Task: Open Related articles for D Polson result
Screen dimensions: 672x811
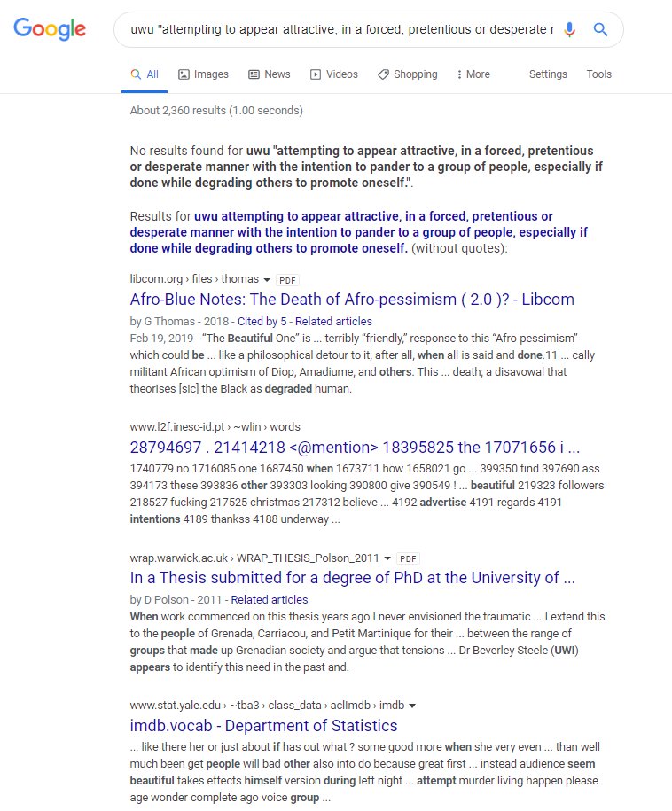Action: [269, 599]
